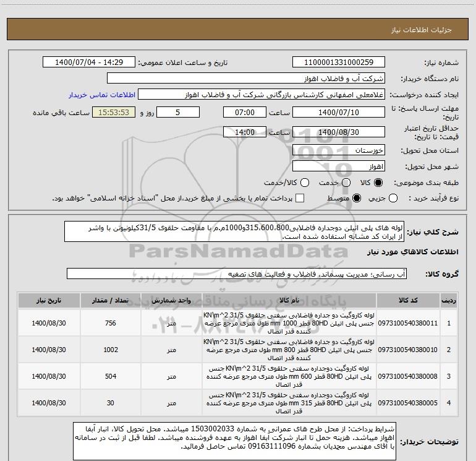Click the delivery city field اهواز
Image resolution: width=476 pixels, height=461 pixels.
(339, 166)
